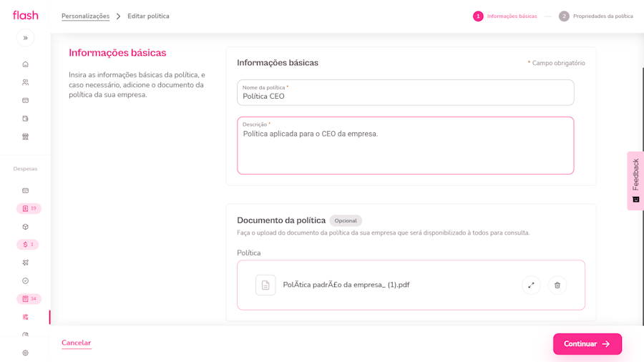
Task: Open the check-circle icon in sidebar
Action: [x=25, y=281]
